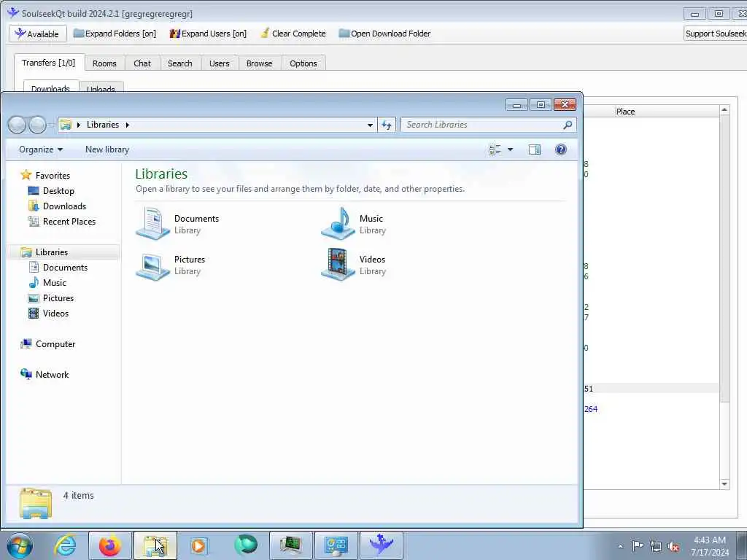Select Pictures under Libraries in sidebar
The image size is (747, 560).
pos(58,298)
